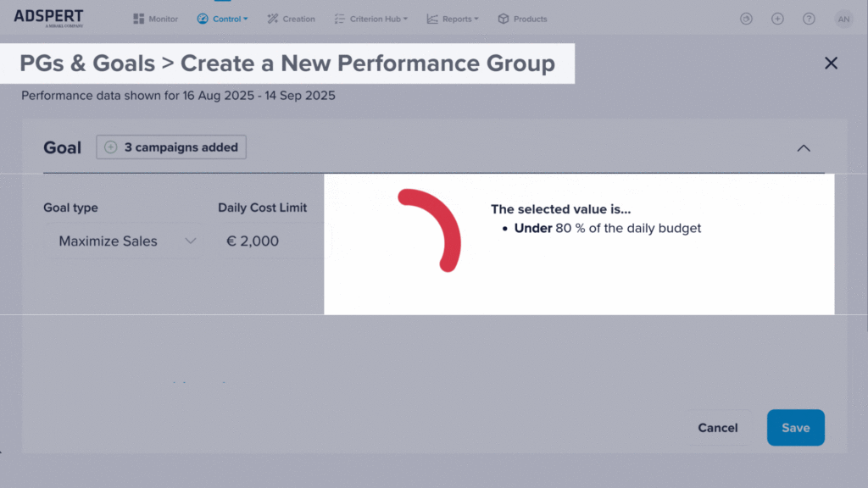Open the Reports chart icon
Screen dimensions: 868x488
point(431,18)
